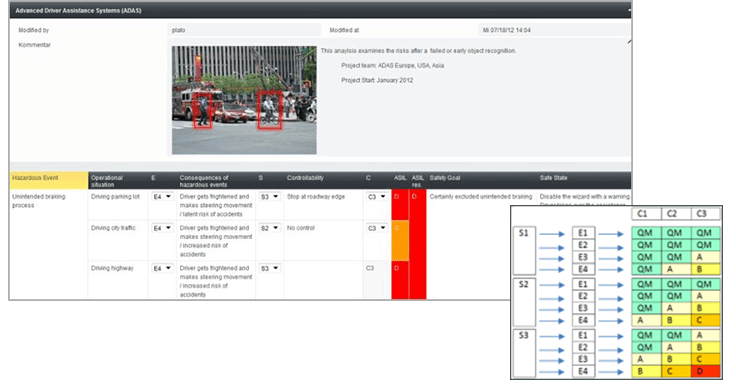Click the consequence text in Driving highway row

[216, 282]
